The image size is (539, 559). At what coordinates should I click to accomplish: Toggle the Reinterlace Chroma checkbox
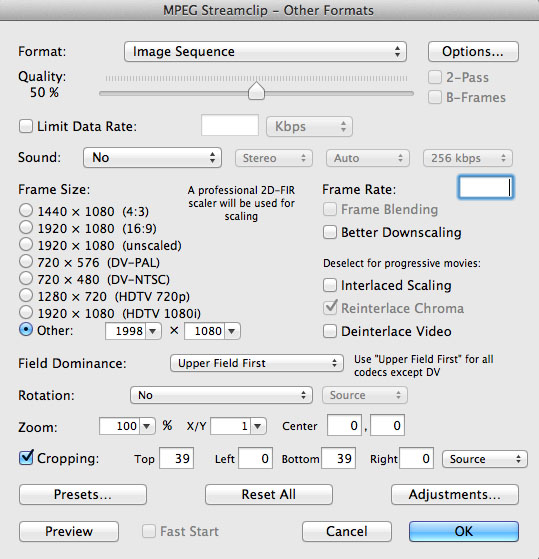pyautogui.click(x=330, y=308)
